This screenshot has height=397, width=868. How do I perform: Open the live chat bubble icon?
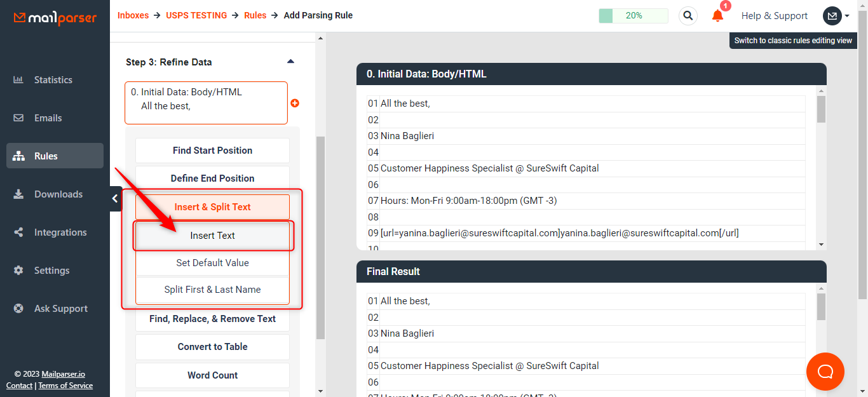click(825, 371)
